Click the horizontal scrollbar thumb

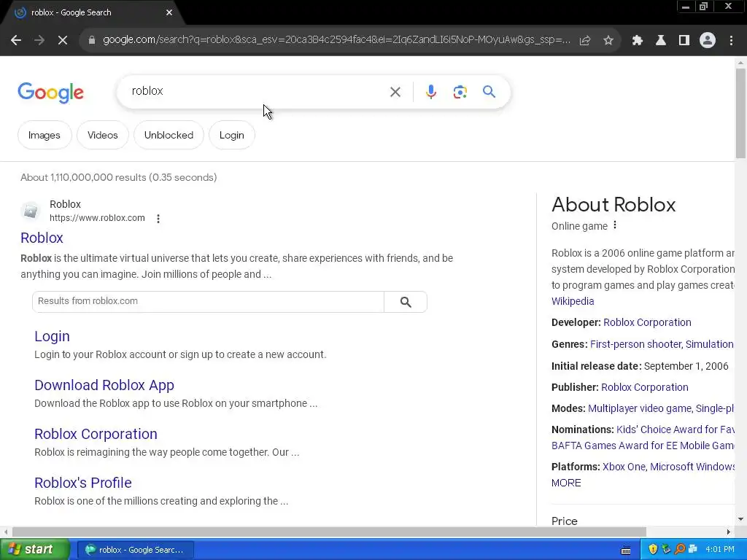click(329, 532)
